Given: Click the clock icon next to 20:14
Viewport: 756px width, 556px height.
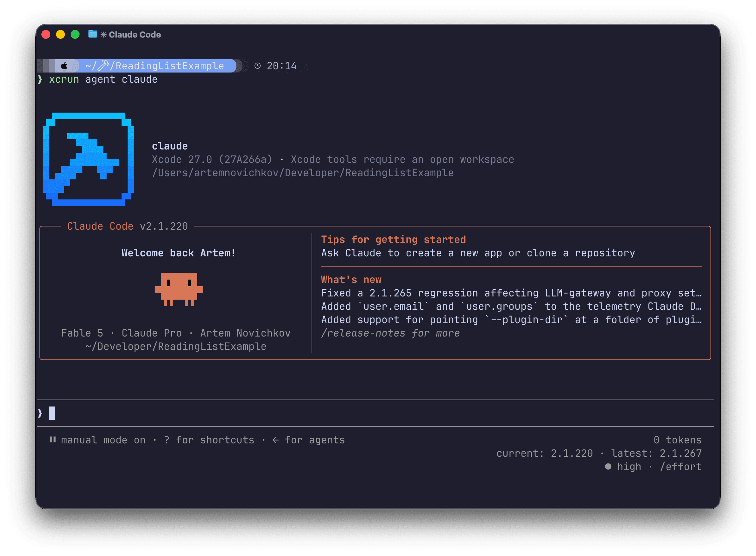Looking at the screenshot, I should click(x=257, y=66).
